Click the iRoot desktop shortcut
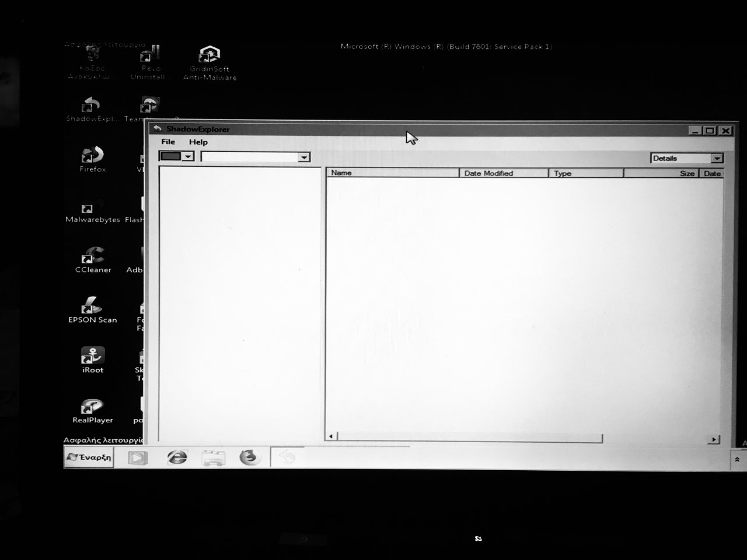This screenshot has width=747, height=560. tap(92, 360)
